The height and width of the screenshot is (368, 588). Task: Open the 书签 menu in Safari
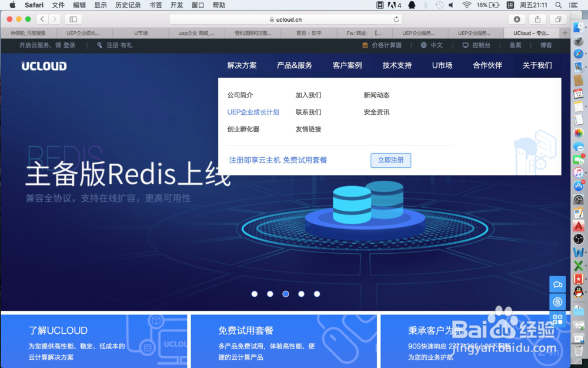click(x=155, y=5)
